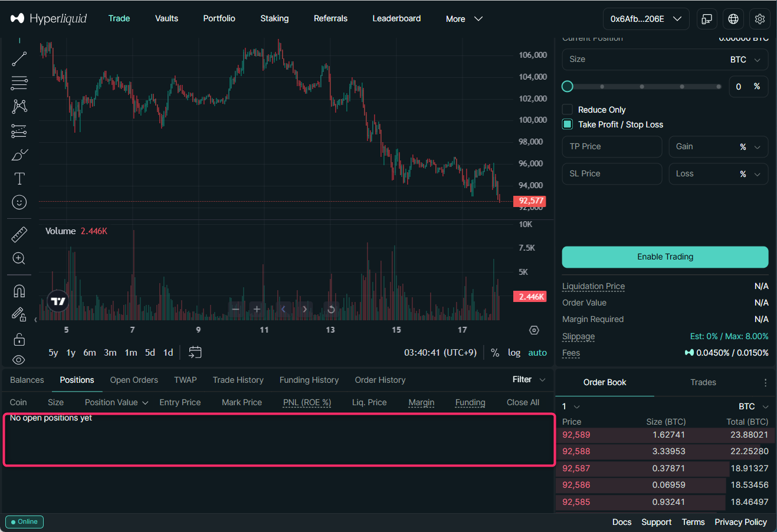Hide all drawings with eye icon

19,360
